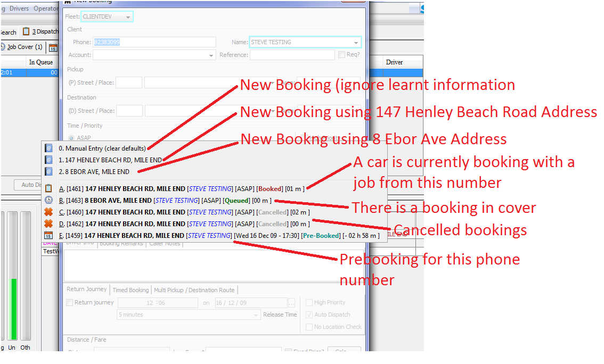Expand the Name dropdown showing STEVE TESTING
604x364 pixels.
(356, 43)
